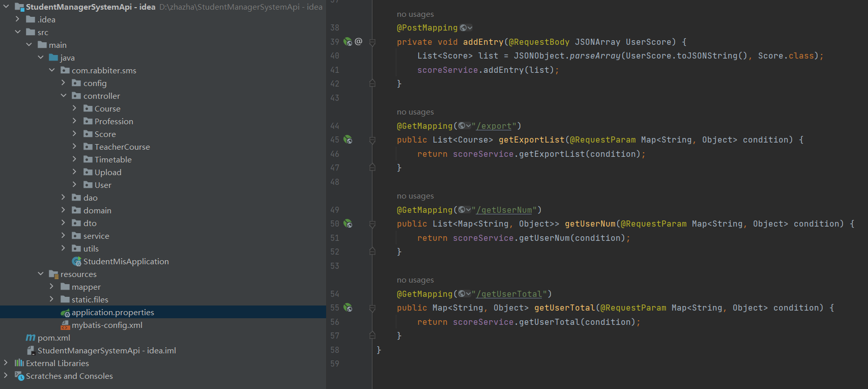Expand the Score folder in the tree
The image size is (868, 389).
pos(75,134)
